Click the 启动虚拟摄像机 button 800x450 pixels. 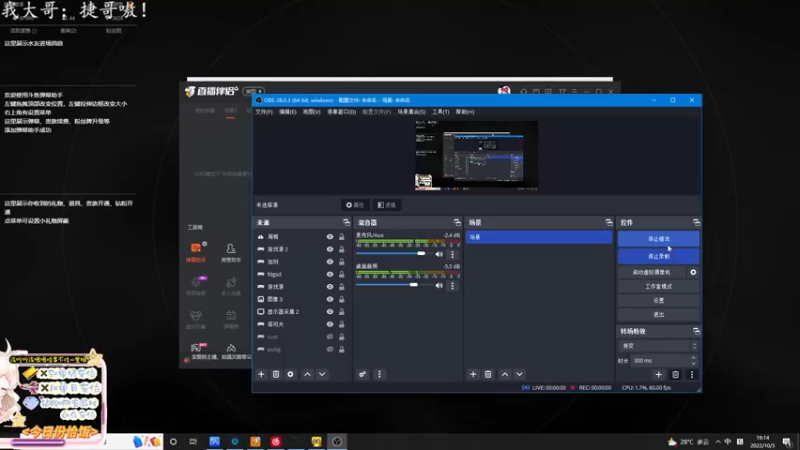click(652, 272)
